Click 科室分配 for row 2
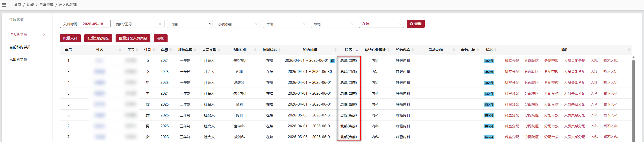Screen dimensions: 644x142 (x=512, y=126)
